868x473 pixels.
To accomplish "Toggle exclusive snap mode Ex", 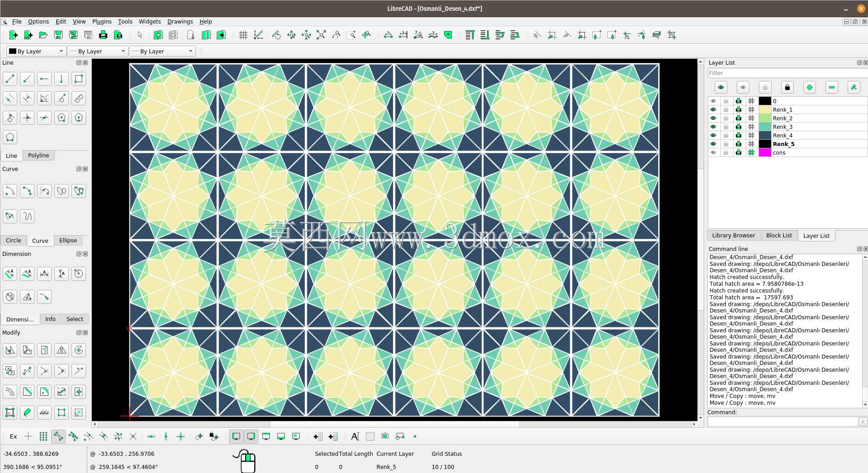I will 13,436.
